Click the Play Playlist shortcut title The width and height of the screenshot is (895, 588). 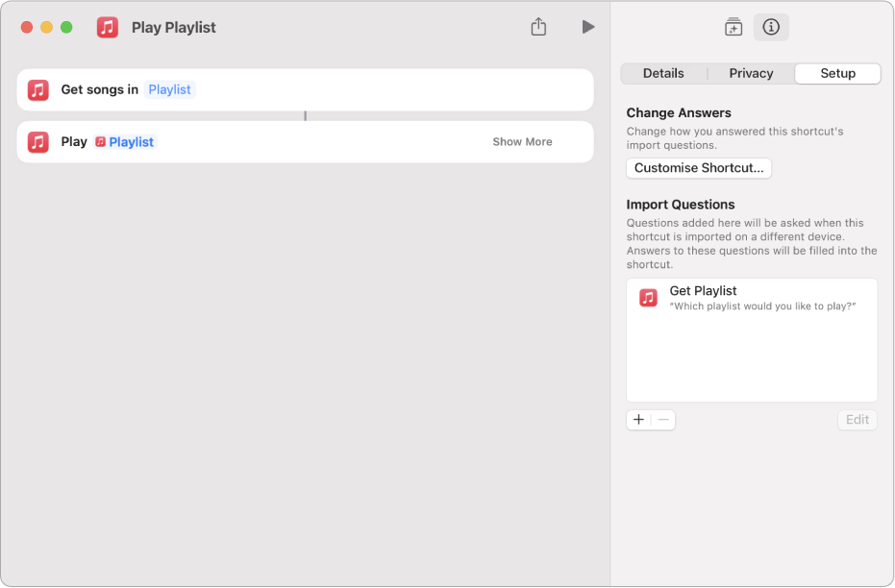[173, 27]
